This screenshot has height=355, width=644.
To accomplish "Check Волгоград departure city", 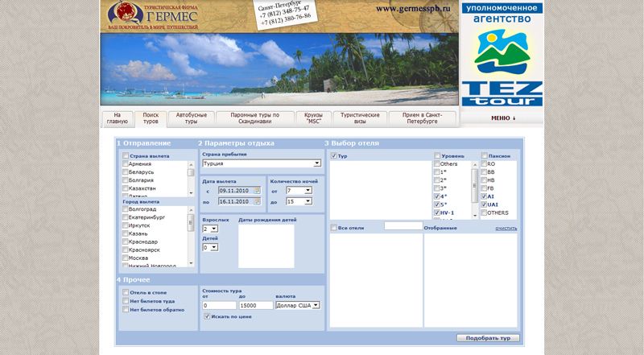I will tap(126, 208).
